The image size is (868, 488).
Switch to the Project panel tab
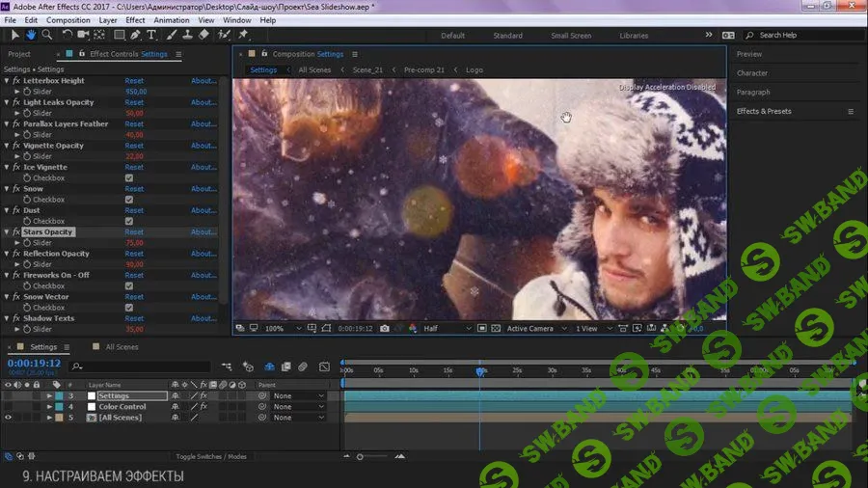click(x=19, y=54)
